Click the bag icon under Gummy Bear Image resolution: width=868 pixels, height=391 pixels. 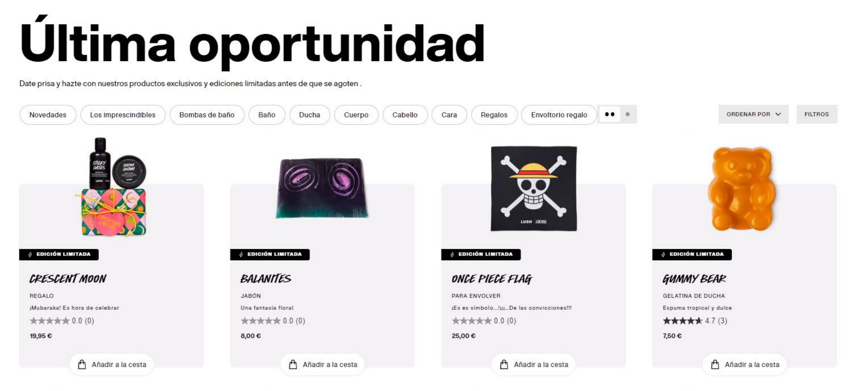[x=715, y=364]
